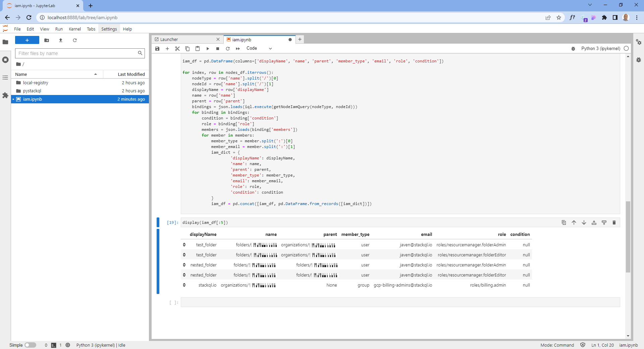Screen dimensions: 644x349
Task: Open the Running Terminals and Kernels sidebar
Action: pyautogui.click(x=5, y=60)
